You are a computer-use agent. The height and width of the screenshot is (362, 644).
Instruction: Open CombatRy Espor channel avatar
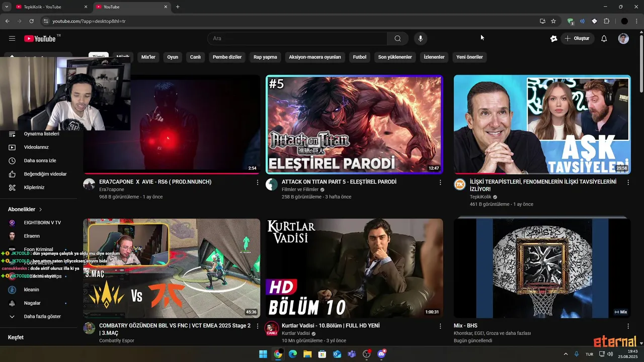coord(89,328)
